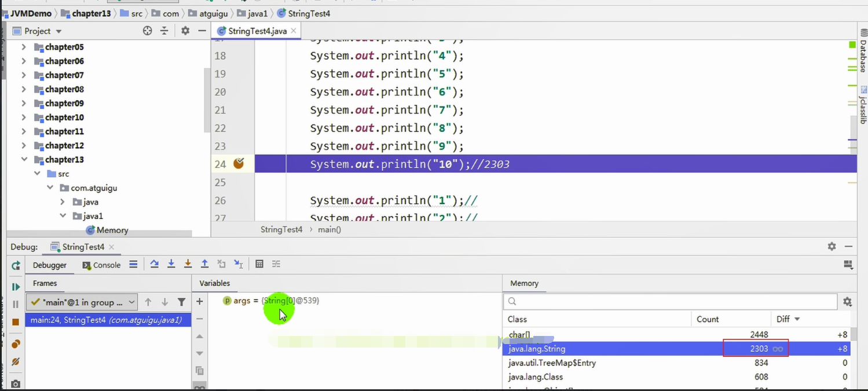Screen dimensions: 868x391
Task: Open Debug panel settings gear
Action: (x=832, y=246)
